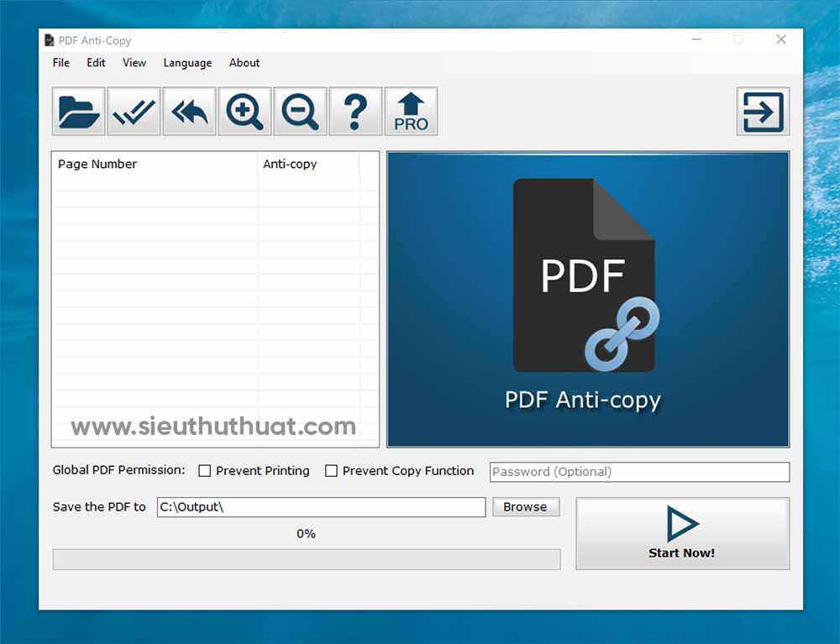Click the zoom out magnifier icon

(300, 112)
